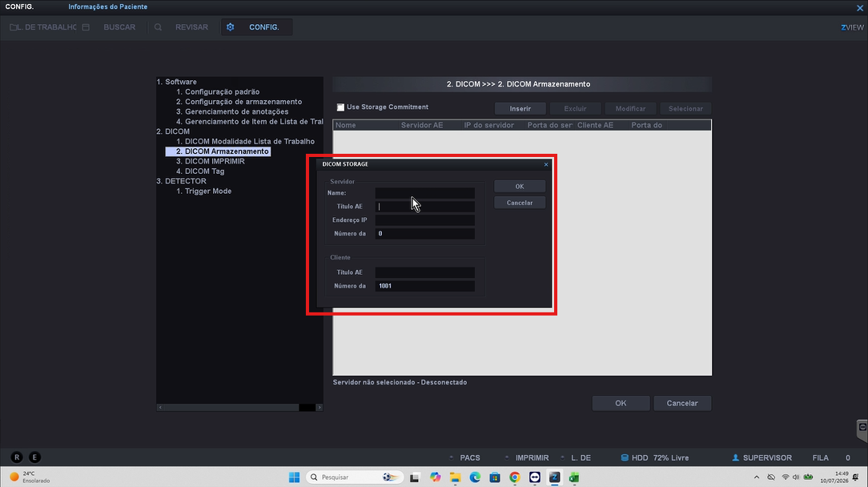This screenshot has height=487, width=868.
Task: Switch to the REVISAR tab
Action: pos(191,27)
